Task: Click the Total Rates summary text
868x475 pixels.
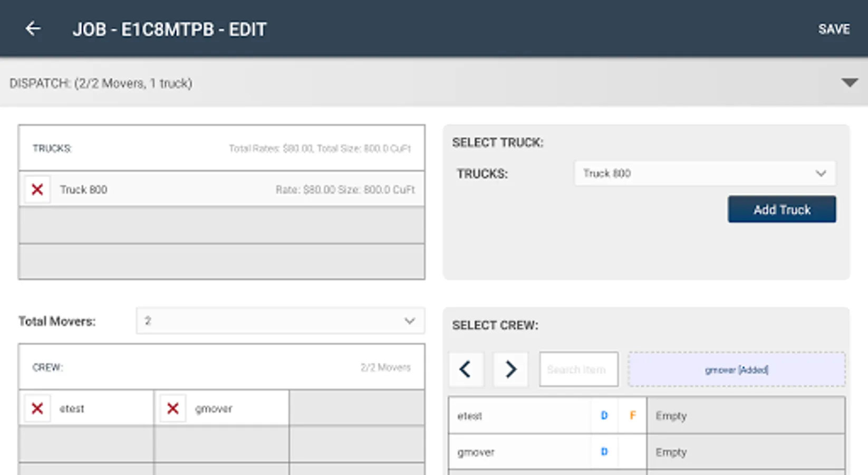Action: 320,148
